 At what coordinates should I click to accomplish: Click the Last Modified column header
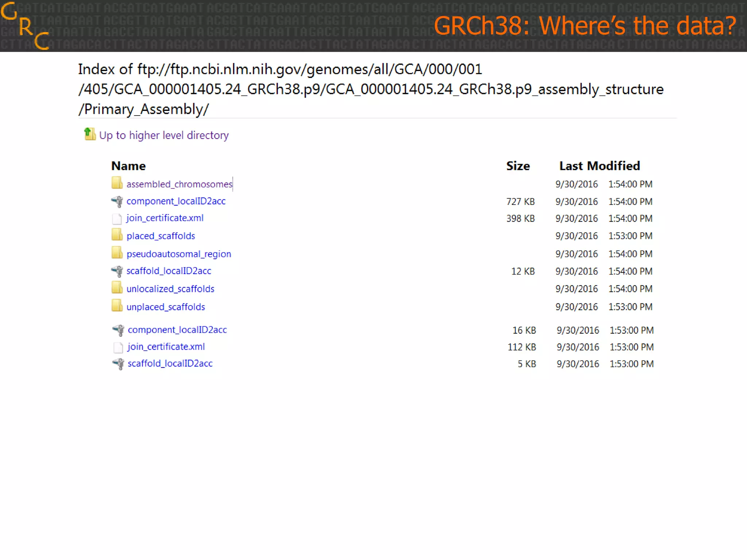pos(600,166)
